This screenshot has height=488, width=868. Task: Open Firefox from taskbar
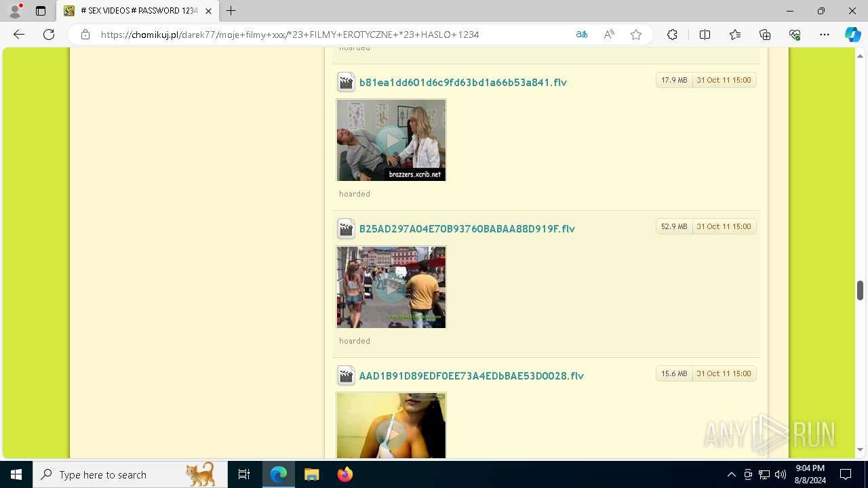tap(344, 474)
